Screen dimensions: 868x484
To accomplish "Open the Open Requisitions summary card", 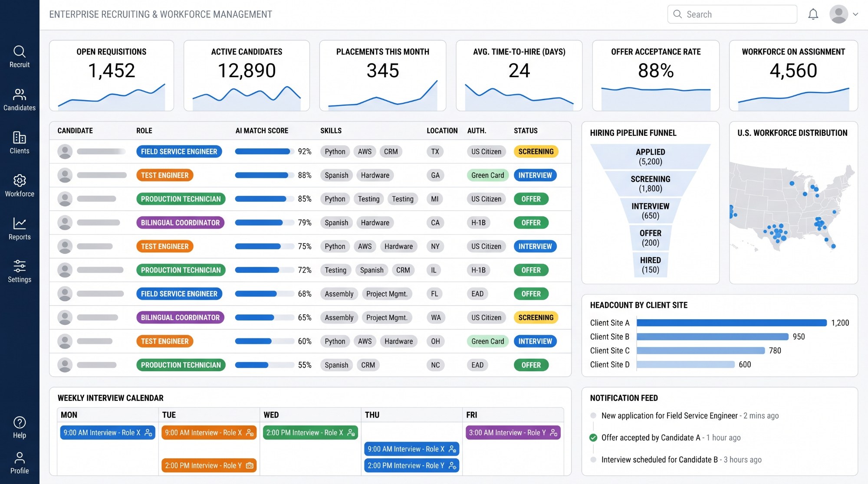I will [112, 75].
